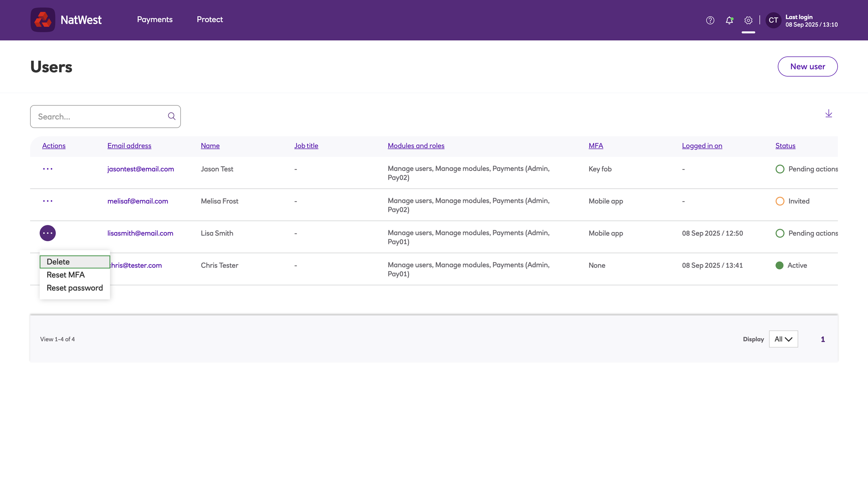Download the users list via the download icon
868x480 pixels.
pyautogui.click(x=829, y=113)
